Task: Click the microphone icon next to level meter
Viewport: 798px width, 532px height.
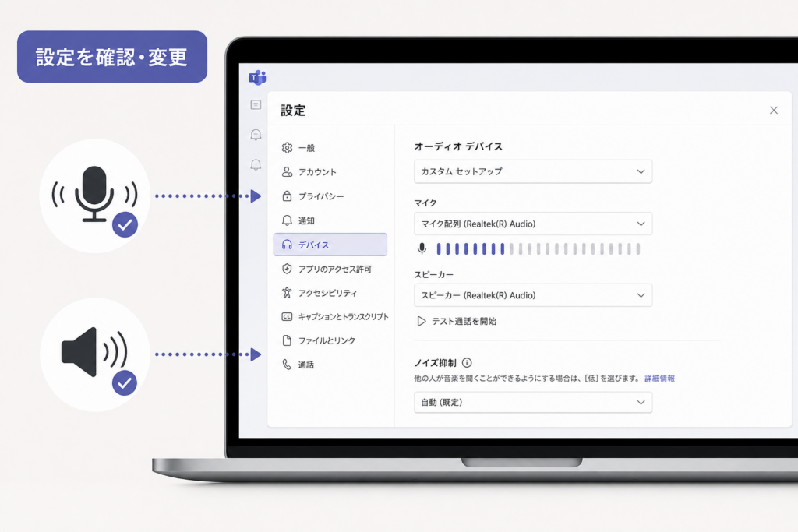Action: point(422,248)
